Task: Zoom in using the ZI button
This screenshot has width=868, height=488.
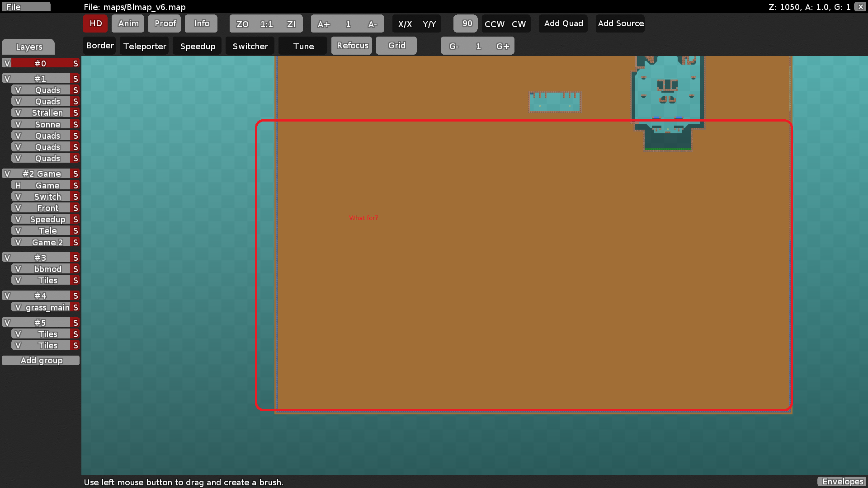Action: click(291, 23)
